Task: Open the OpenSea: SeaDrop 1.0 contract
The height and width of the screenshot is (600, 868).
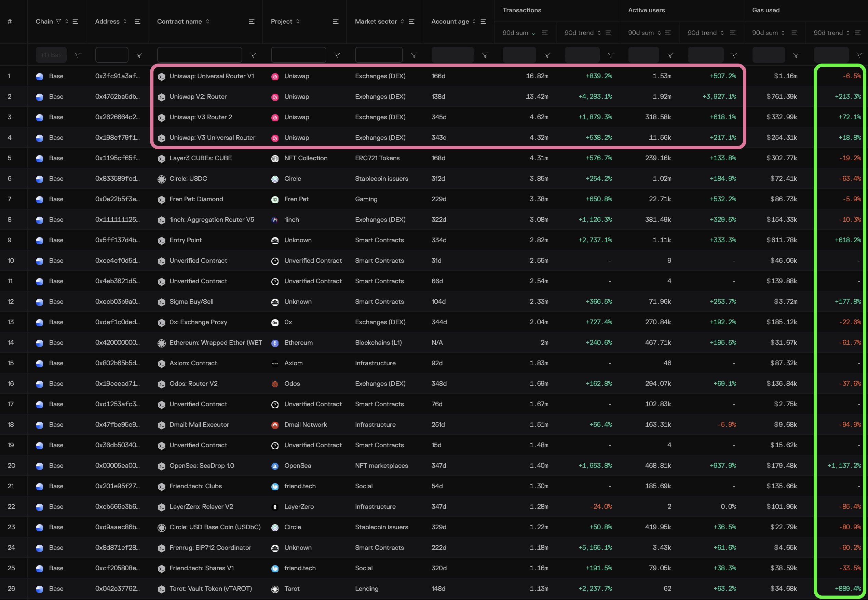Action: pyautogui.click(x=202, y=466)
